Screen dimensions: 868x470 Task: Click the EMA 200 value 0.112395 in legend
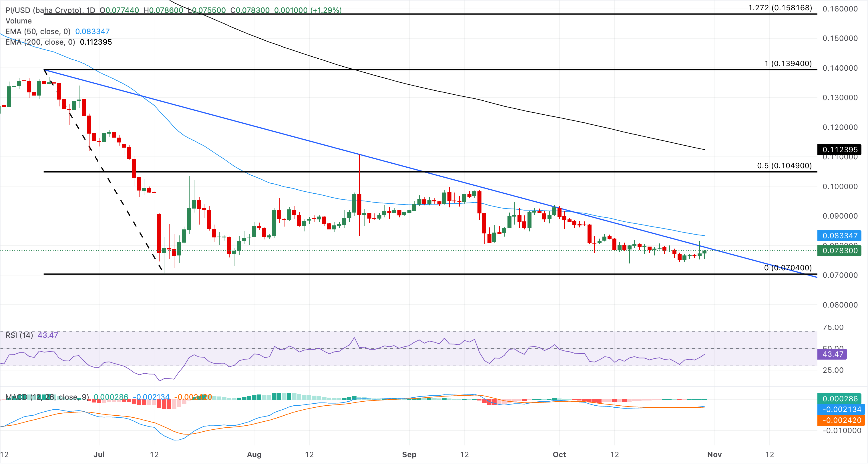[96, 42]
